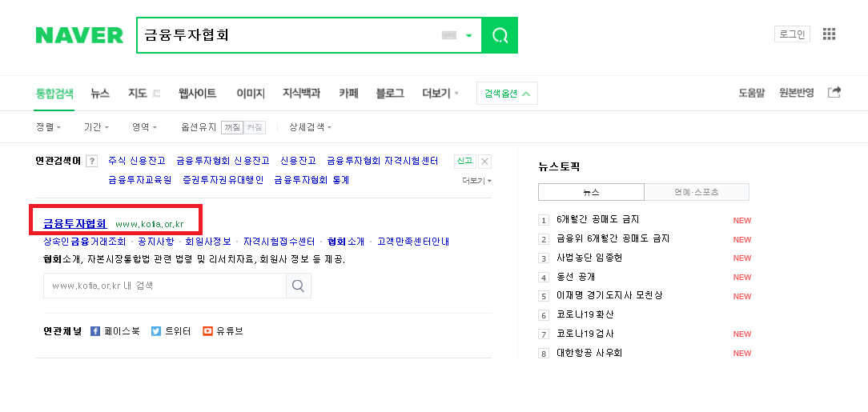868x412 pixels.
Task: Open the 상세검색 dropdown
Action: coord(310,127)
